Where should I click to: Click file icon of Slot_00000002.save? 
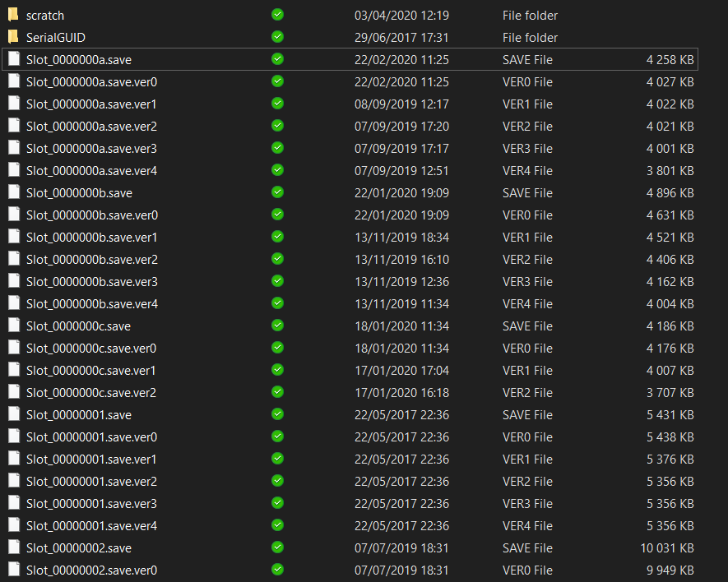click(14, 547)
